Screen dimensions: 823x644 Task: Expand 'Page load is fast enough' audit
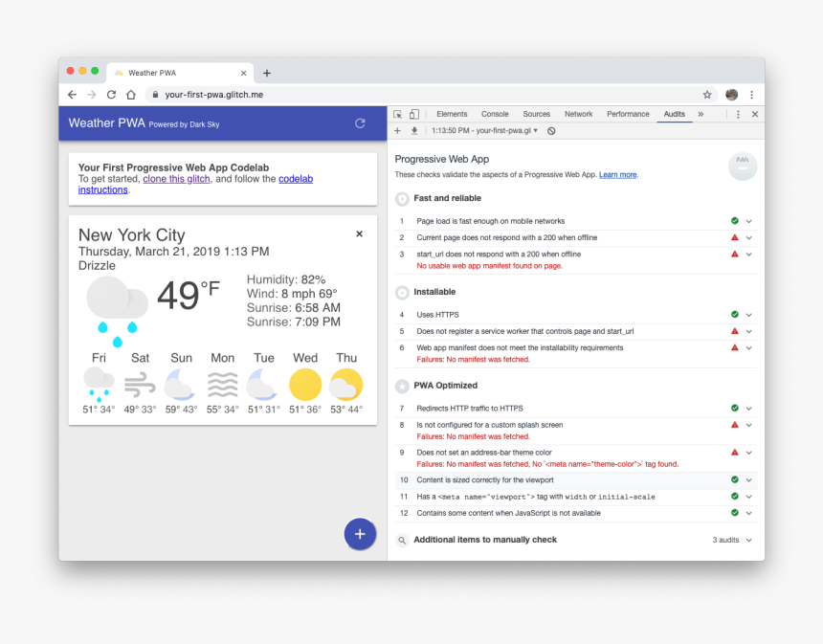tap(749, 221)
